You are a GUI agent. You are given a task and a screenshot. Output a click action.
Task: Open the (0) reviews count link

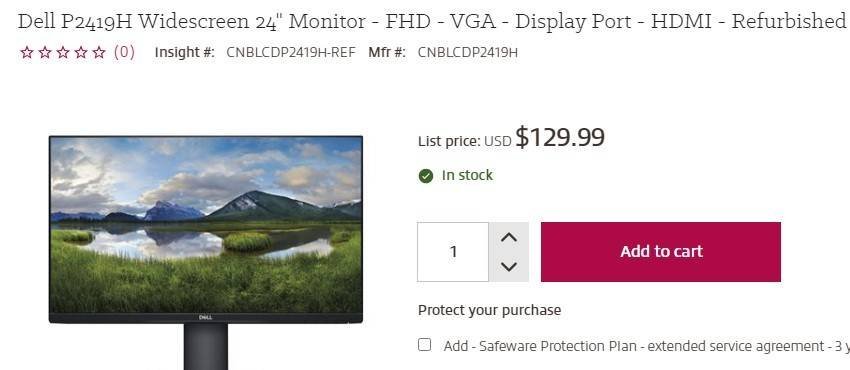[x=124, y=52]
